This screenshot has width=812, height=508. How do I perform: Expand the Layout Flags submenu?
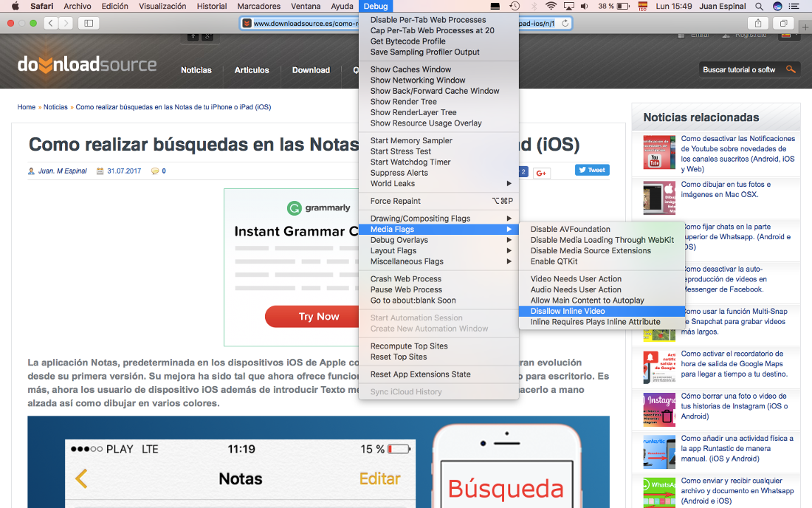[438, 250]
